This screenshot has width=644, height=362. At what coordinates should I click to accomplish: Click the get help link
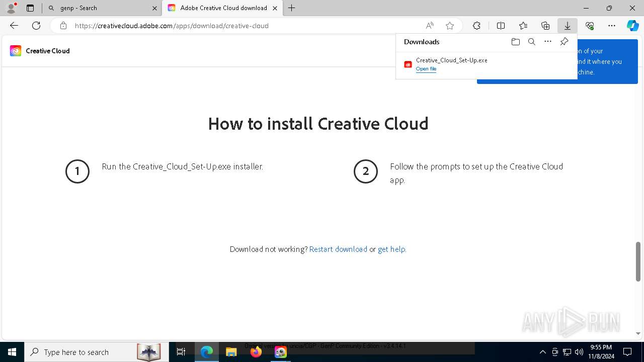(391, 249)
